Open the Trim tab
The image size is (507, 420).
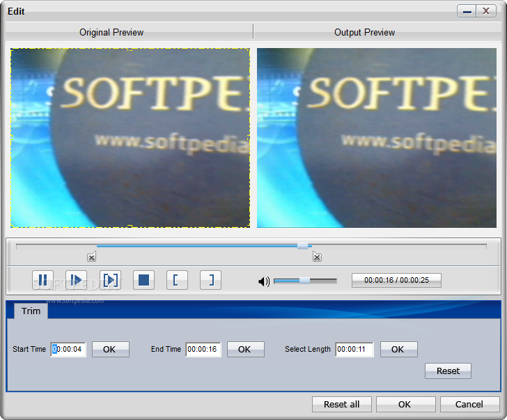point(31,311)
